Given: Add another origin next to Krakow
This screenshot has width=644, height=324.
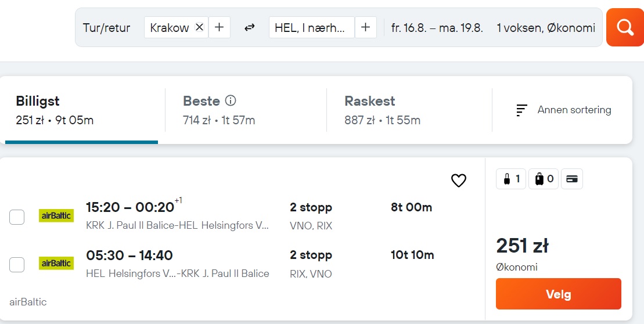Looking at the screenshot, I should point(220,27).
